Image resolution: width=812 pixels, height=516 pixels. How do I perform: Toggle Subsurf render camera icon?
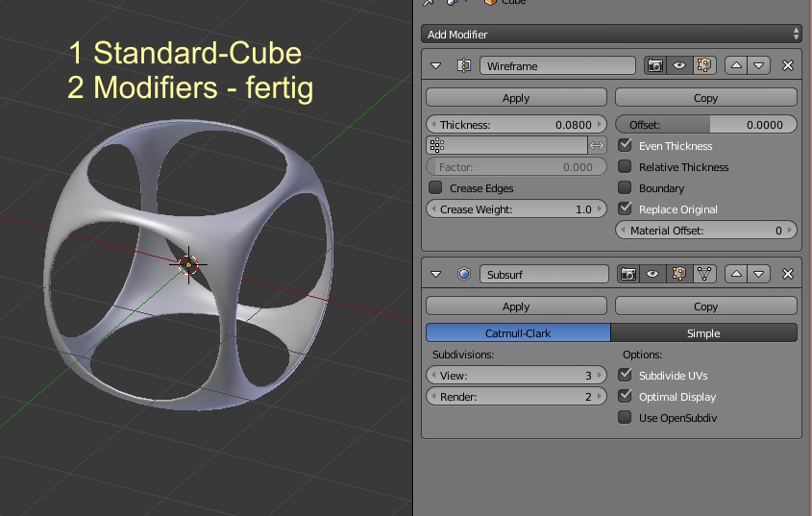point(628,274)
